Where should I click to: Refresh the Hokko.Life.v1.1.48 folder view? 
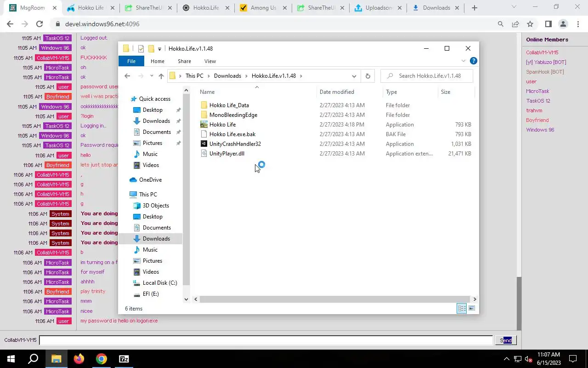367,76
